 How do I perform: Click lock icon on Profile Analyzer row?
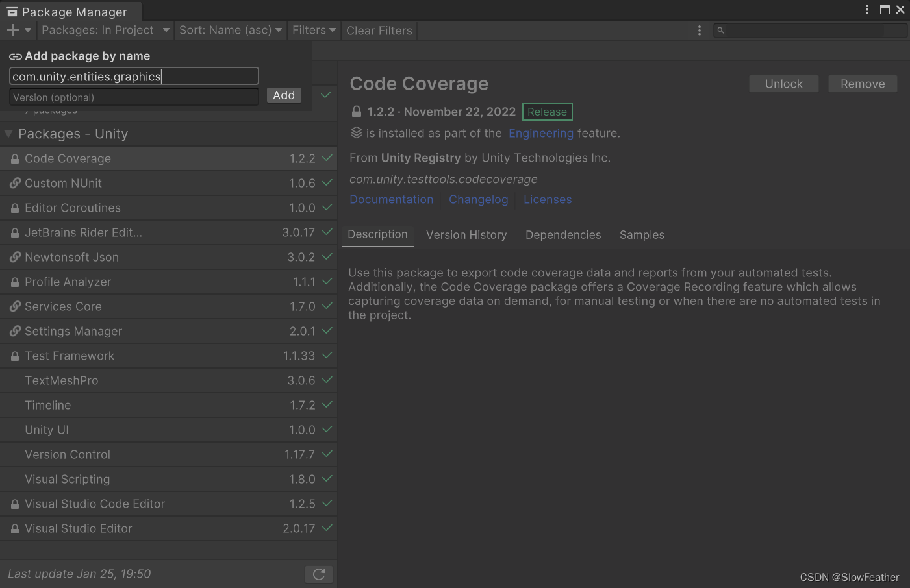point(15,282)
